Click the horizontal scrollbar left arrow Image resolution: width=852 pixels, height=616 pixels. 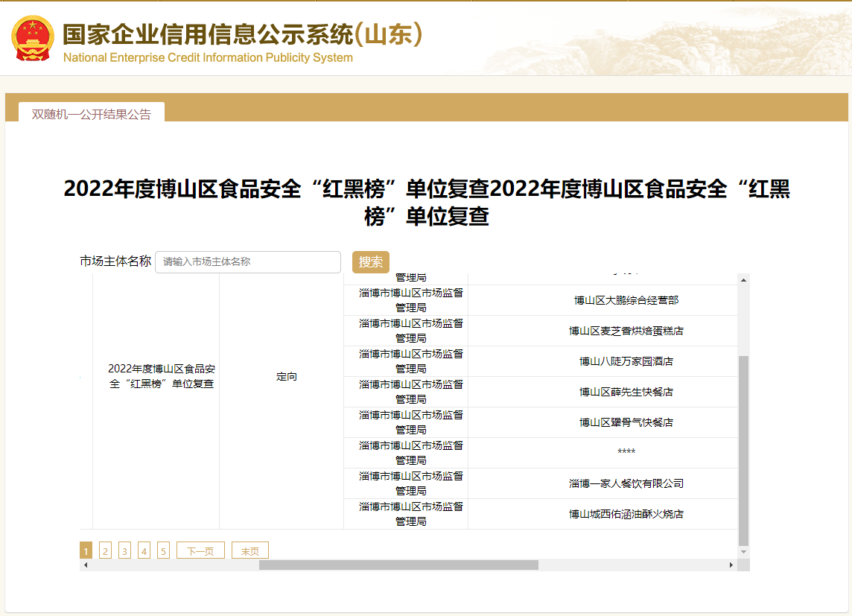[86, 565]
